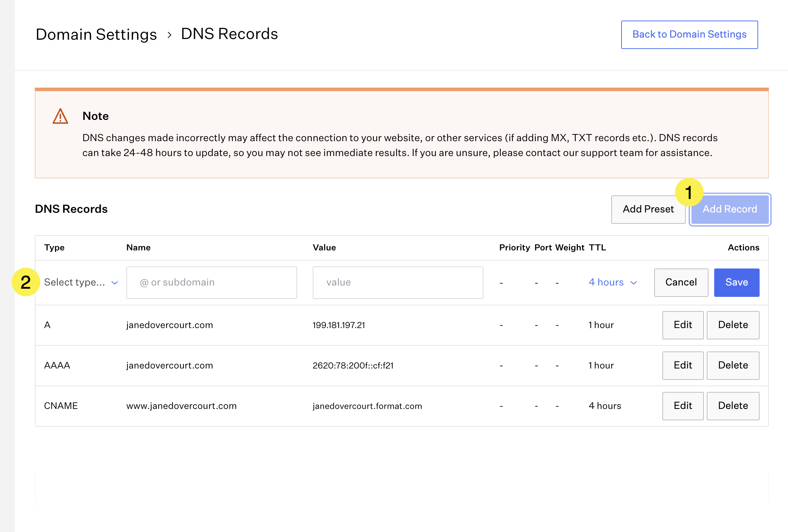Click the Actions column header
Image resolution: width=788 pixels, height=532 pixels.
point(743,248)
